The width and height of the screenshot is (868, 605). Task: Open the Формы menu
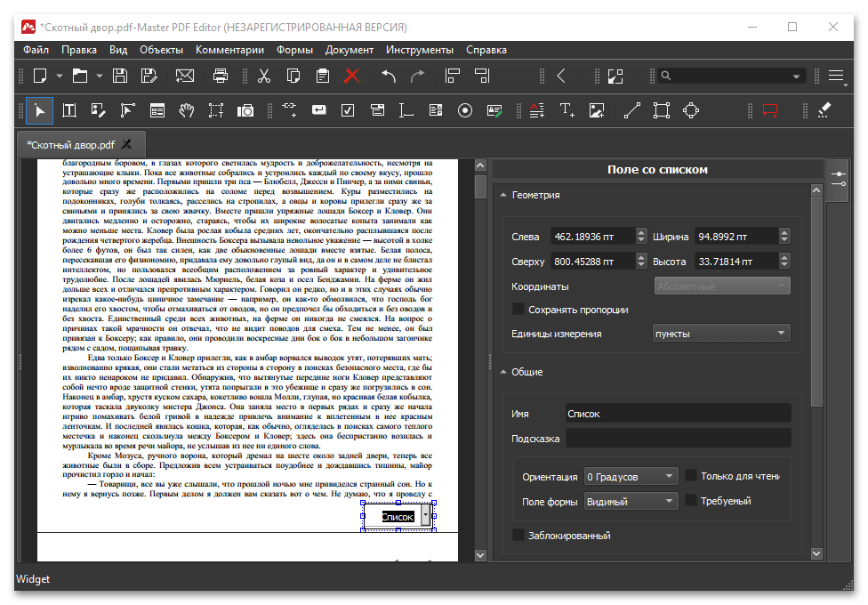(x=294, y=50)
